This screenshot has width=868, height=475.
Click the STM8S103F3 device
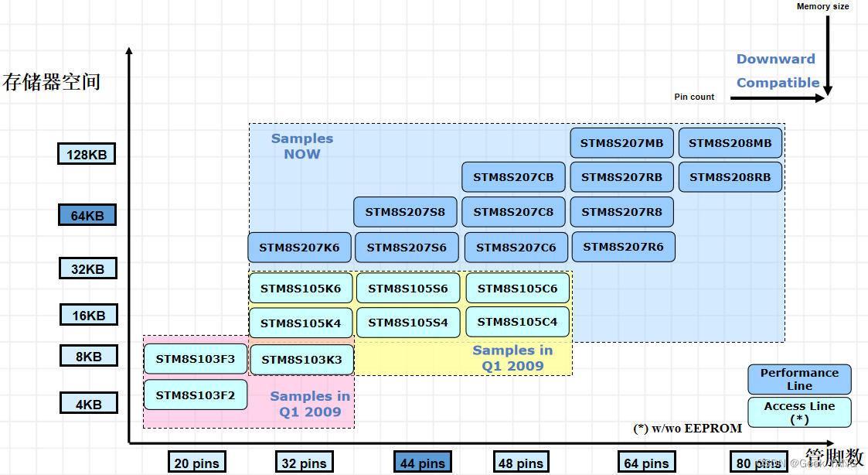tap(195, 358)
